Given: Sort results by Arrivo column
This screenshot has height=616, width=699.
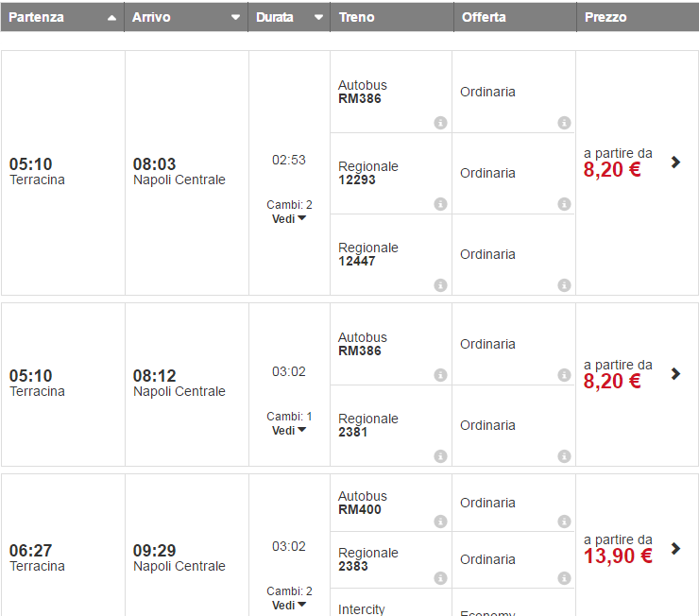Looking at the screenshot, I should [x=185, y=17].
